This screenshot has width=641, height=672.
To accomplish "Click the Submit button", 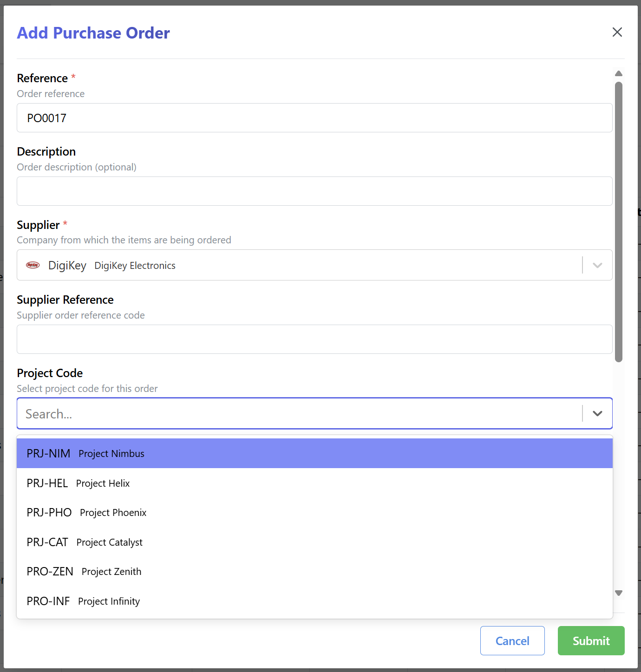I will coord(591,640).
